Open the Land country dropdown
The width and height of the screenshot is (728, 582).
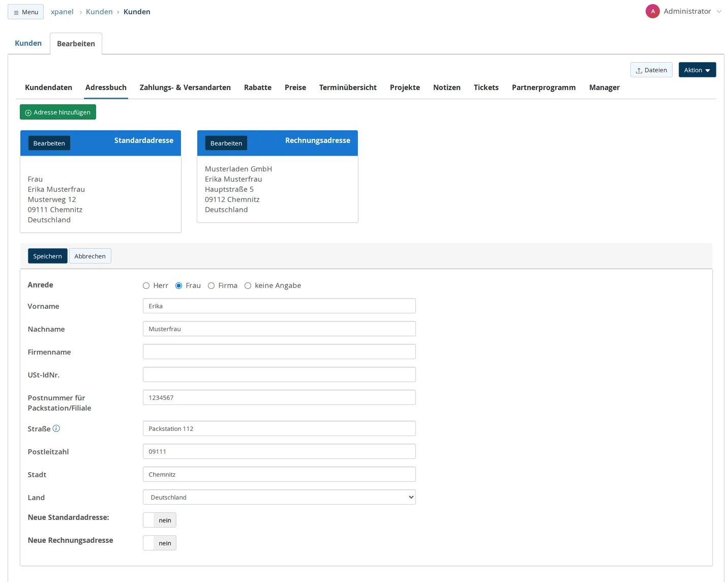click(x=279, y=497)
